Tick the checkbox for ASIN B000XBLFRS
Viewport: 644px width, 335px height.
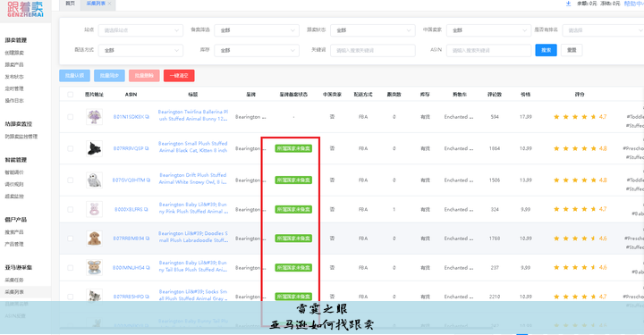(71, 209)
